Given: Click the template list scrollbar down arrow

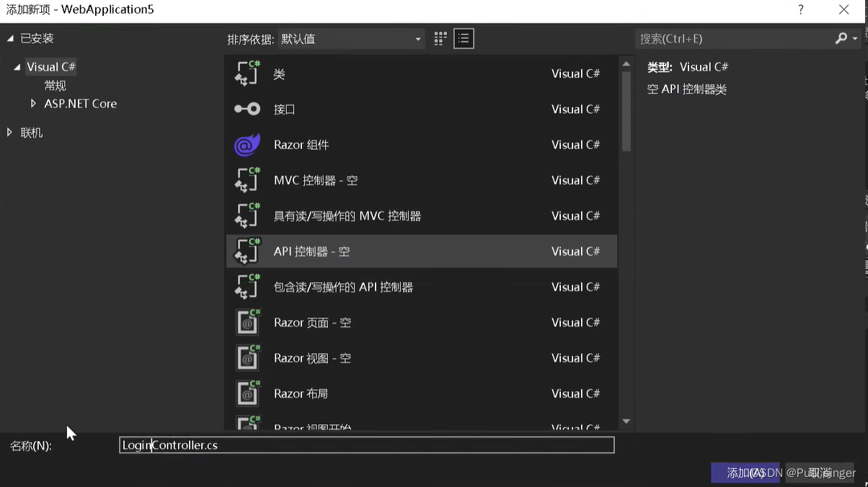Looking at the screenshot, I should 626,421.
